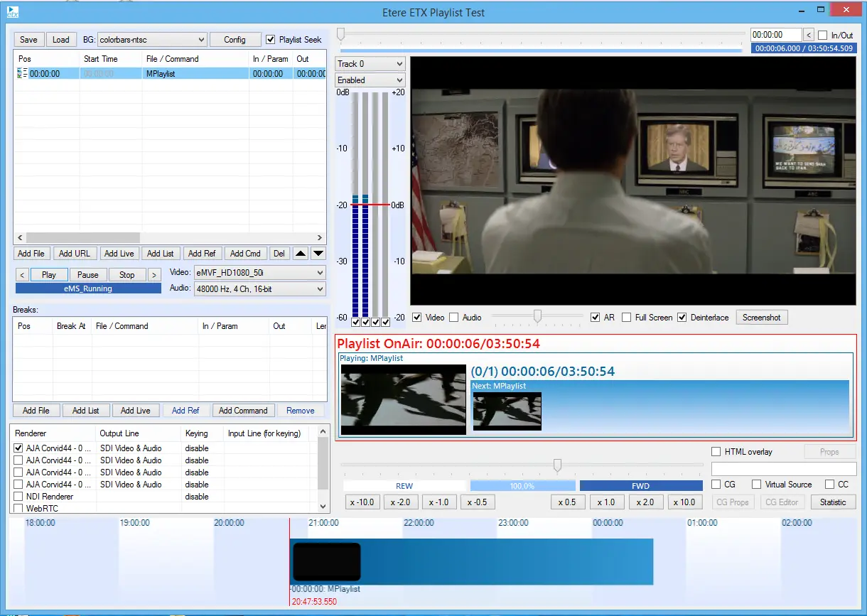Viewport: 867px width, 616px height.
Task: Click the MPlaylist clip on the timeline
Action: click(x=471, y=561)
